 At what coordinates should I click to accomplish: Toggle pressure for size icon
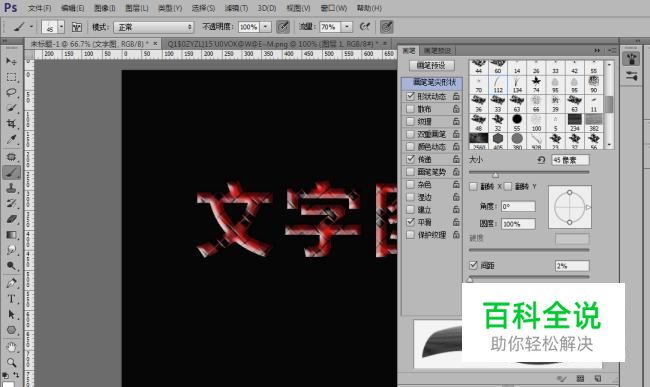386,27
